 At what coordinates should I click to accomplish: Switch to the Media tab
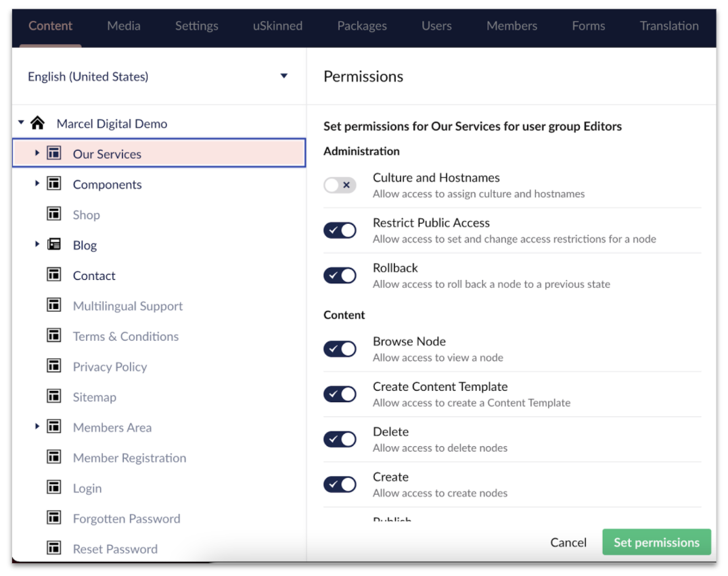124,26
